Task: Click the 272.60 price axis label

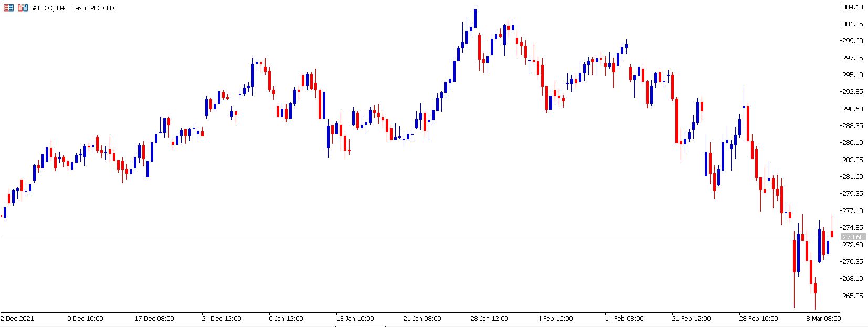Action: coord(853,245)
